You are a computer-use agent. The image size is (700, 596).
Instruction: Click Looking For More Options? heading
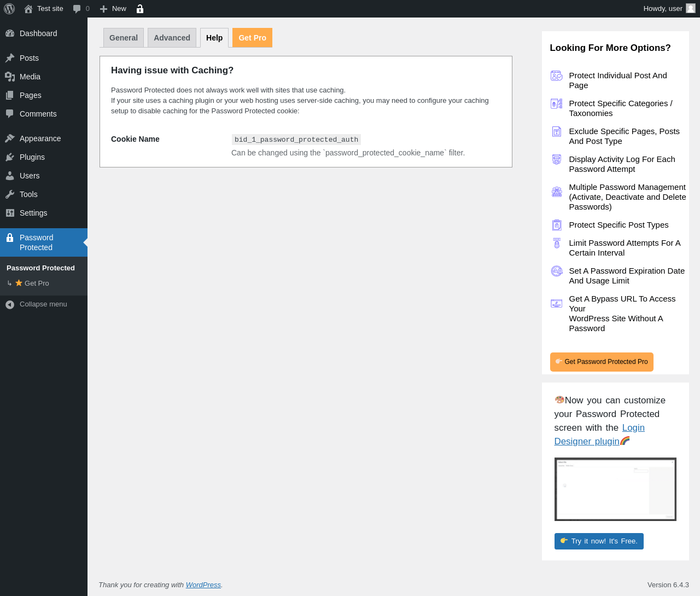pyautogui.click(x=610, y=48)
